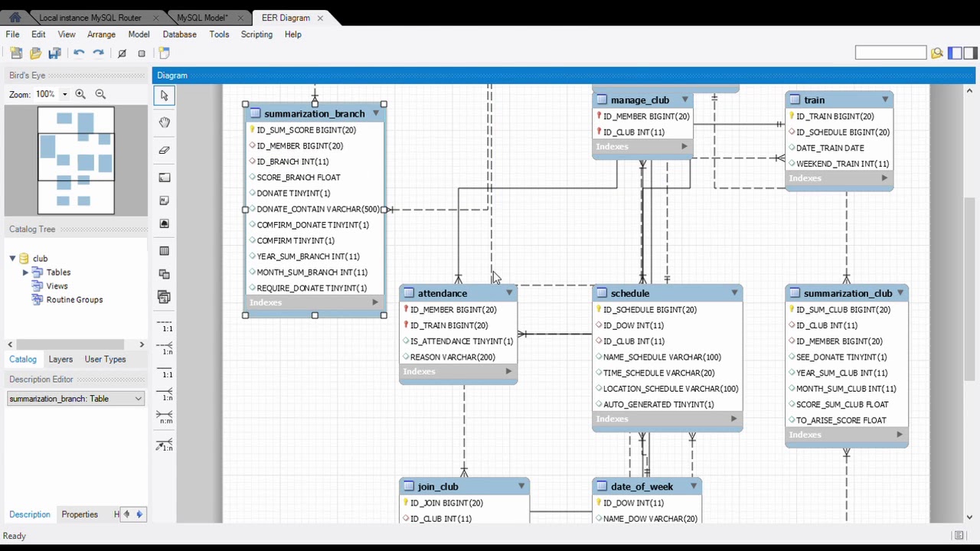Image resolution: width=980 pixels, height=551 pixels.
Task: Select the Views item in Catalog Tree
Action: 57,286
